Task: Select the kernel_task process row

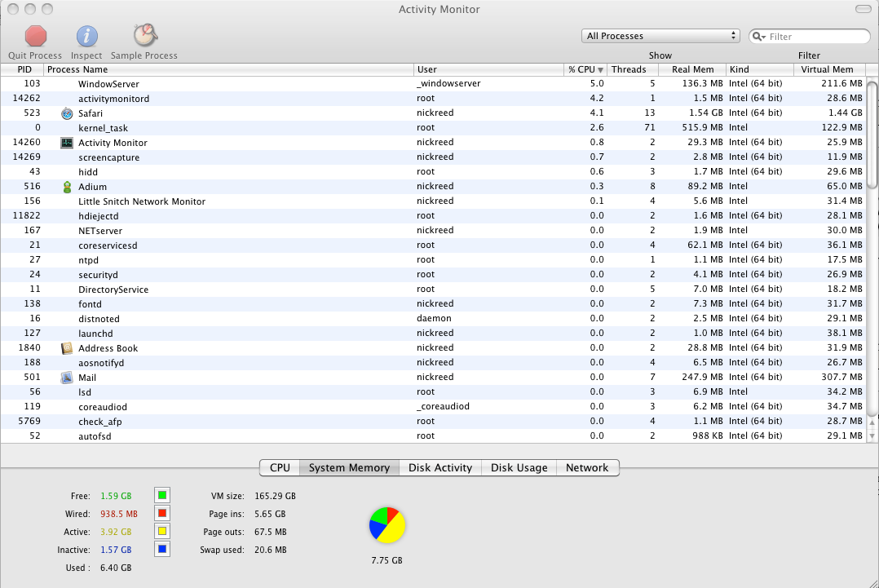Action: pos(433,128)
